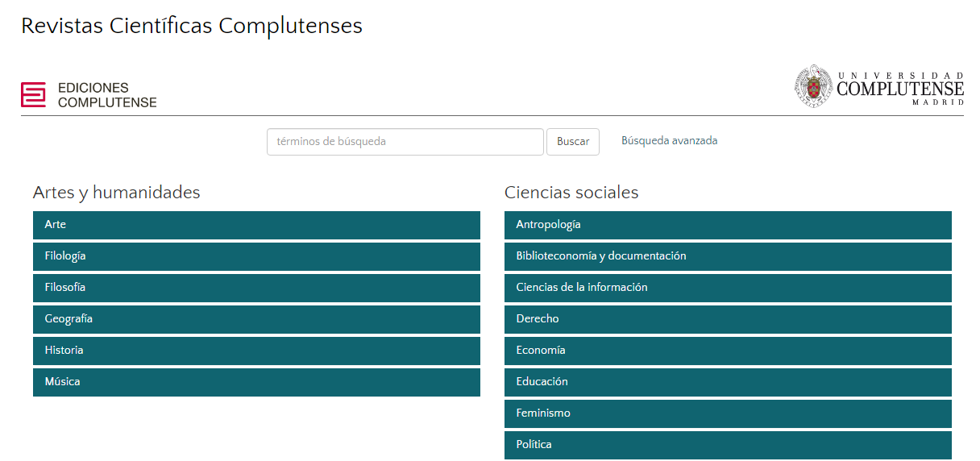
Task: Open the Búsqueda avanzada link
Action: (x=669, y=141)
